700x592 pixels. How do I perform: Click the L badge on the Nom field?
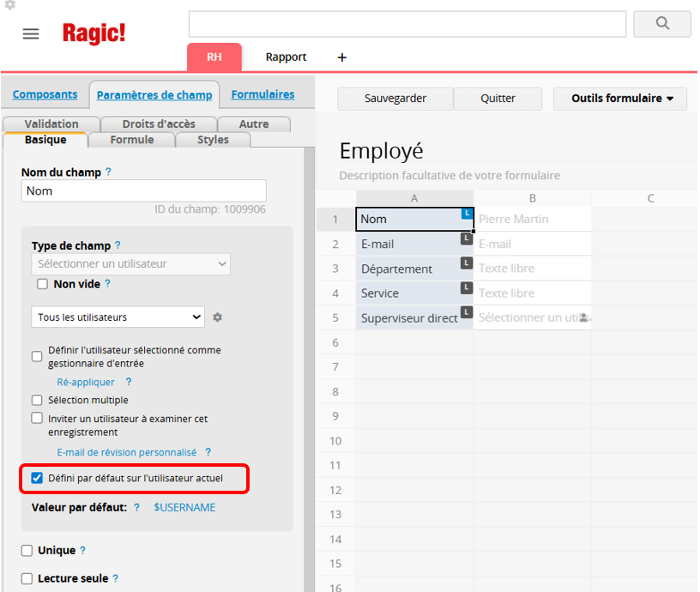467,213
